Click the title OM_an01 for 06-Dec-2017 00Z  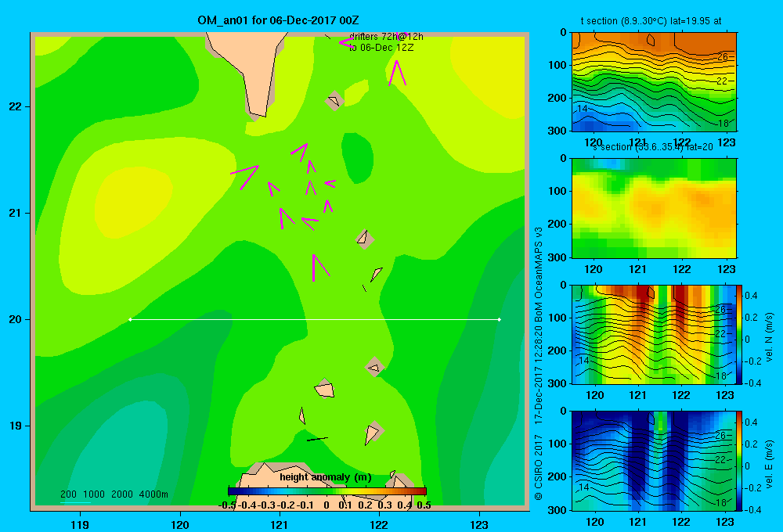pos(278,20)
